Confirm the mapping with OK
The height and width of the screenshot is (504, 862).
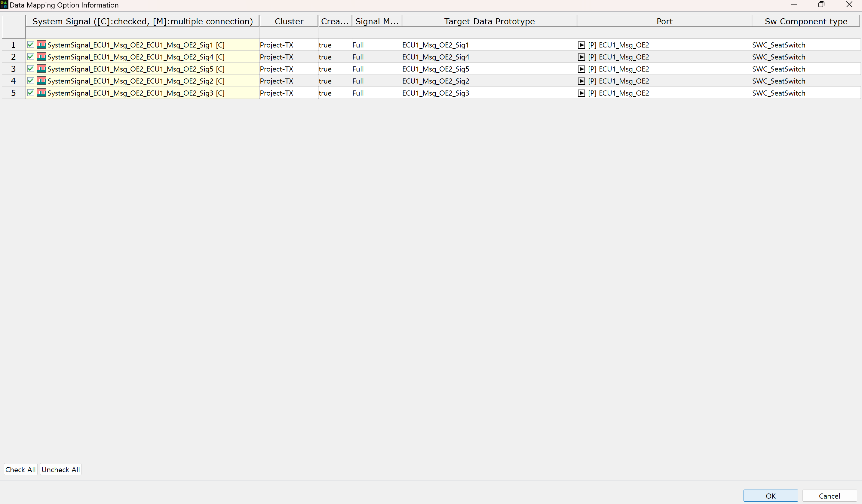coord(771,496)
